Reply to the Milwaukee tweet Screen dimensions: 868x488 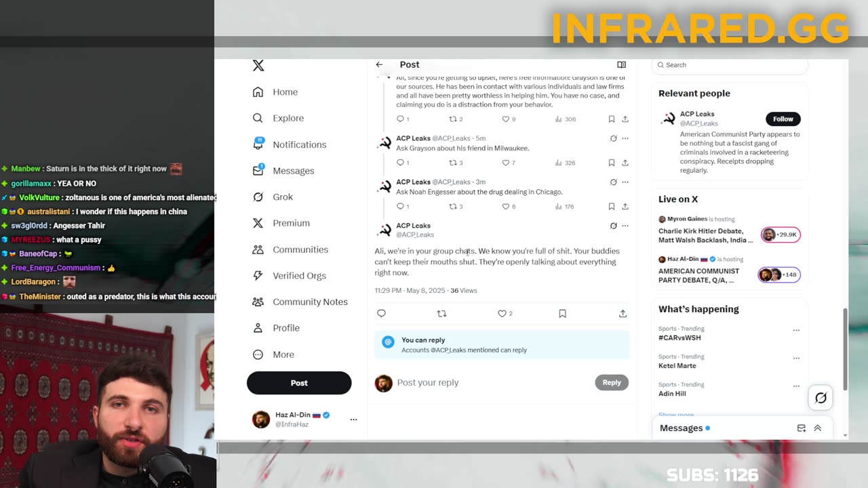(x=400, y=163)
